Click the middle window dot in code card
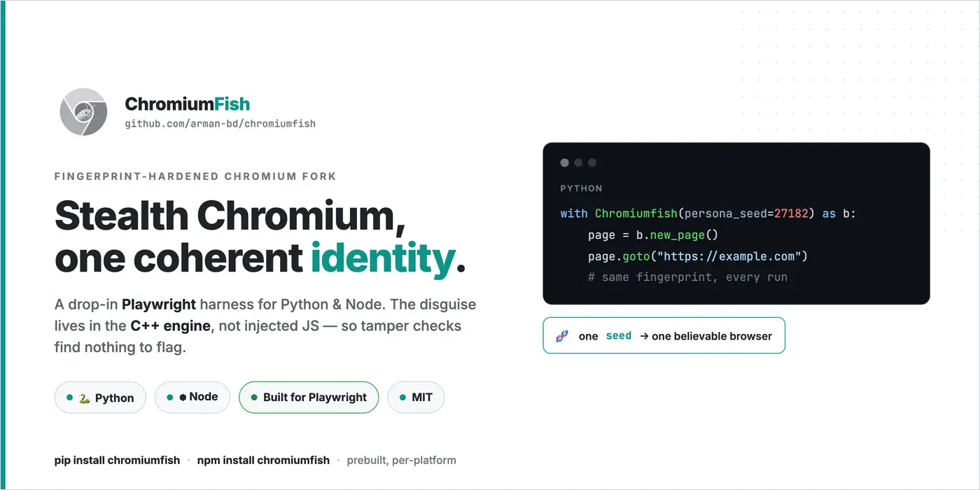The height and width of the screenshot is (490, 980). [x=578, y=163]
